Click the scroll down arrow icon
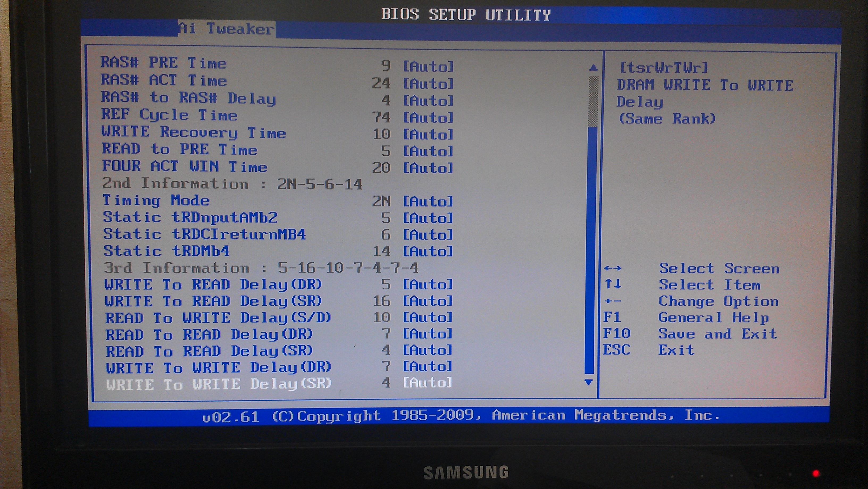The image size is (868, 489). click(x=589, y=382)
